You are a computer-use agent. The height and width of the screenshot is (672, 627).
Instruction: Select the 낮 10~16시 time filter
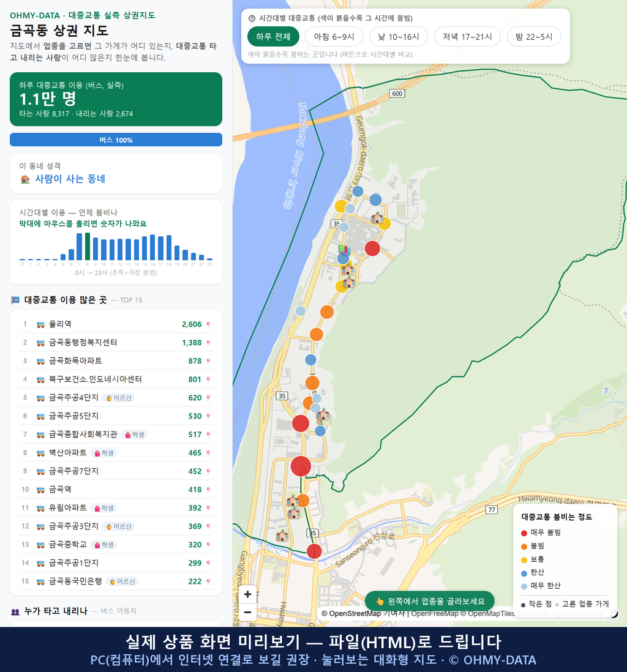399,37
